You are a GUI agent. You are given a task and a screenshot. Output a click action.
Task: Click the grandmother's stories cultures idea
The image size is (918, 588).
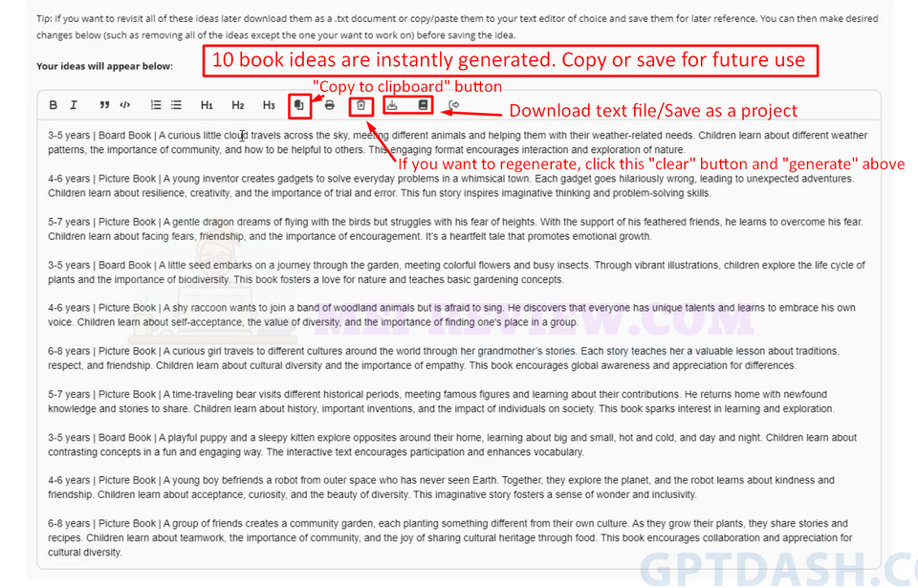coord(444,359)
